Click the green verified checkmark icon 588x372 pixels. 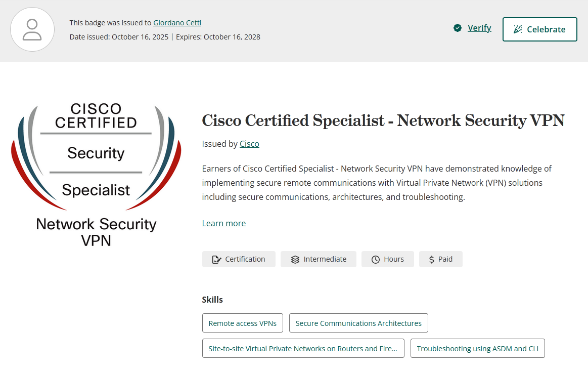click(457, 28)
